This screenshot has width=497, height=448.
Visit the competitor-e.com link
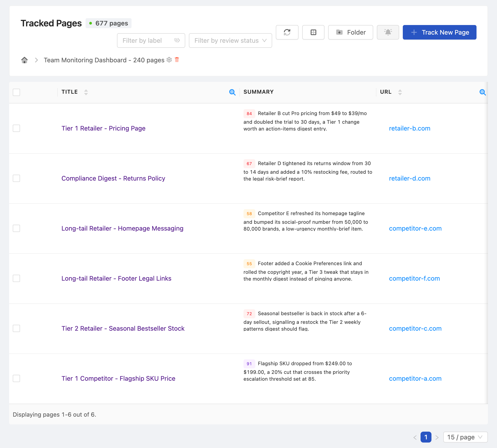(415, 228)
